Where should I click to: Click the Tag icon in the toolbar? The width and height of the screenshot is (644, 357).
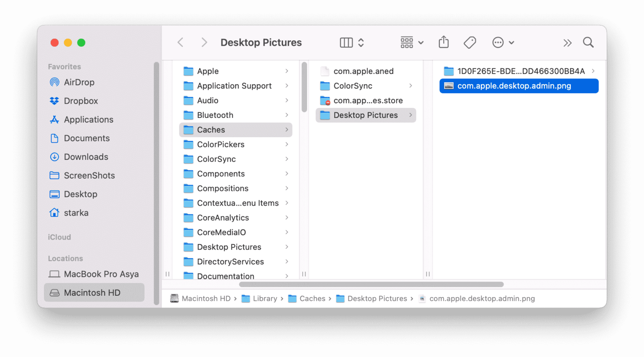(470, 42)
